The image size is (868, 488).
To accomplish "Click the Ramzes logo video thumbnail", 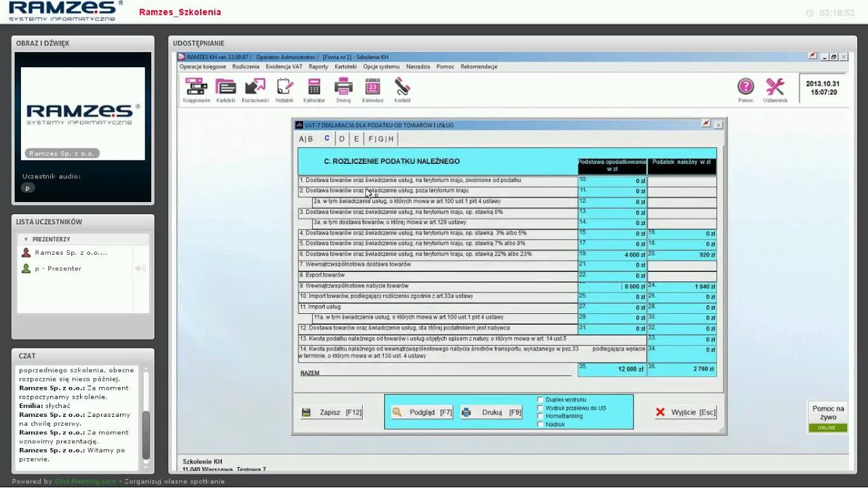I will coord(83,113).
